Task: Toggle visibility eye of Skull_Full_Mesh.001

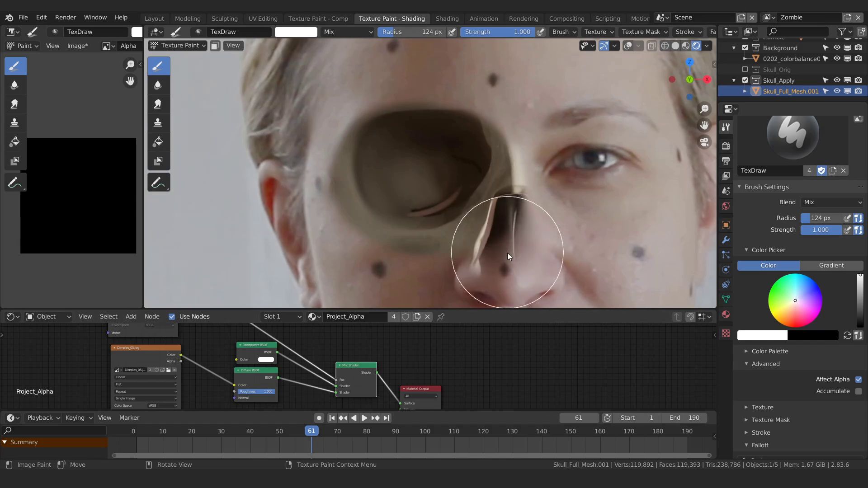Action: (837, 91)
